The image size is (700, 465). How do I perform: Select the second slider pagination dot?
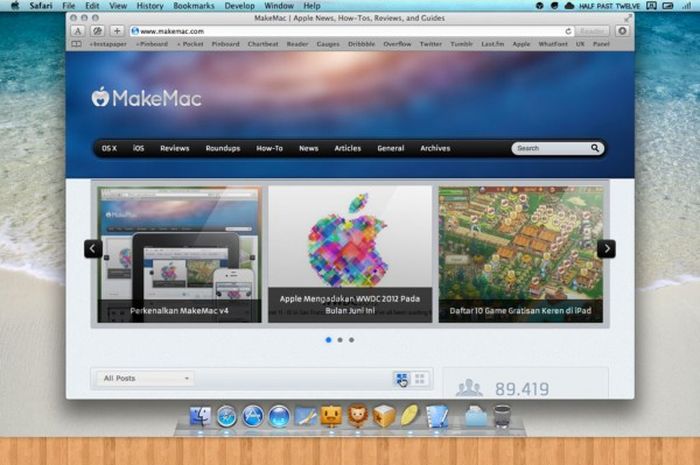340,340
